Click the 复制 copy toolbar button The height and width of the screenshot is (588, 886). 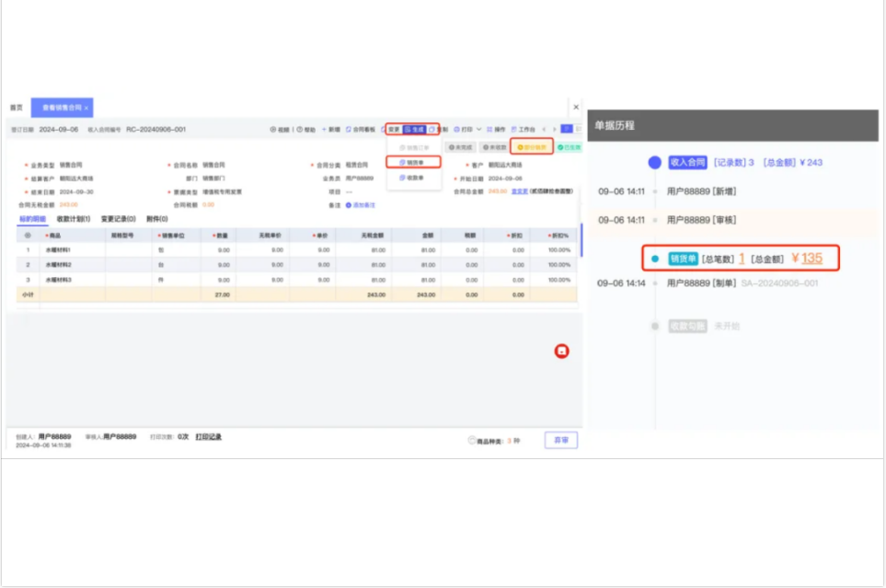pyautogui.click(x=439, y=130)
